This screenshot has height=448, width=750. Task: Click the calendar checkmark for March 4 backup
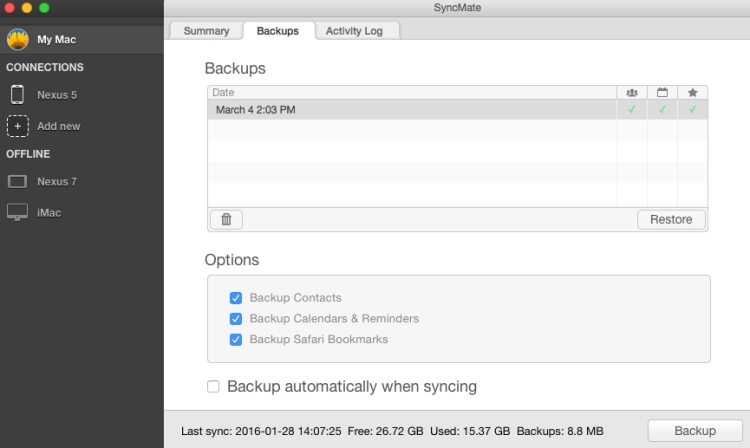[x=662, y=109]
